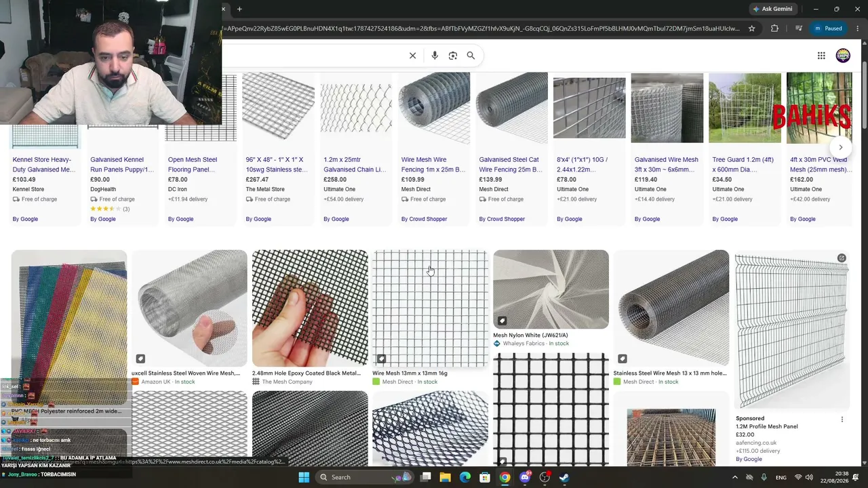The image size is (868, 488).
Task: Click the microphone icon in the system tray
Action: [x=764, y=477]
